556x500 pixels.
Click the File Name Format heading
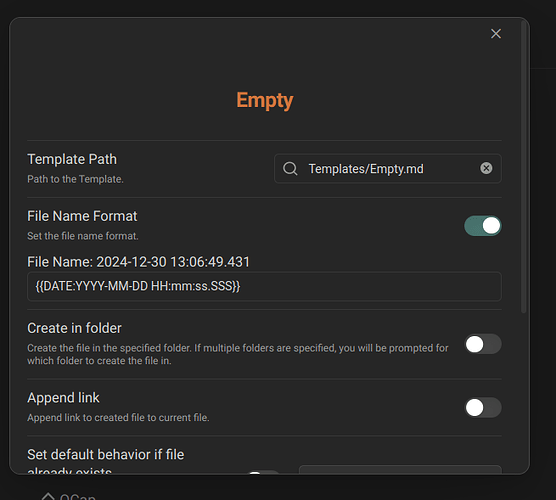(x=82, y=216)
